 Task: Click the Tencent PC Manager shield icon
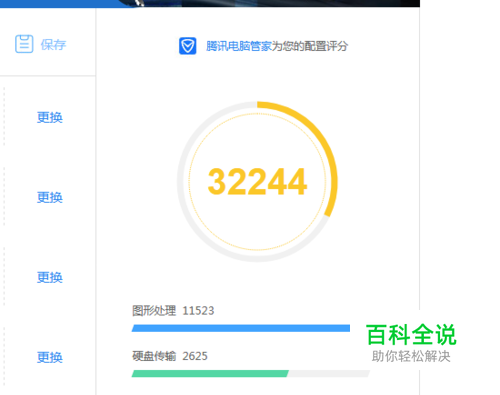[x=188, y=46]
